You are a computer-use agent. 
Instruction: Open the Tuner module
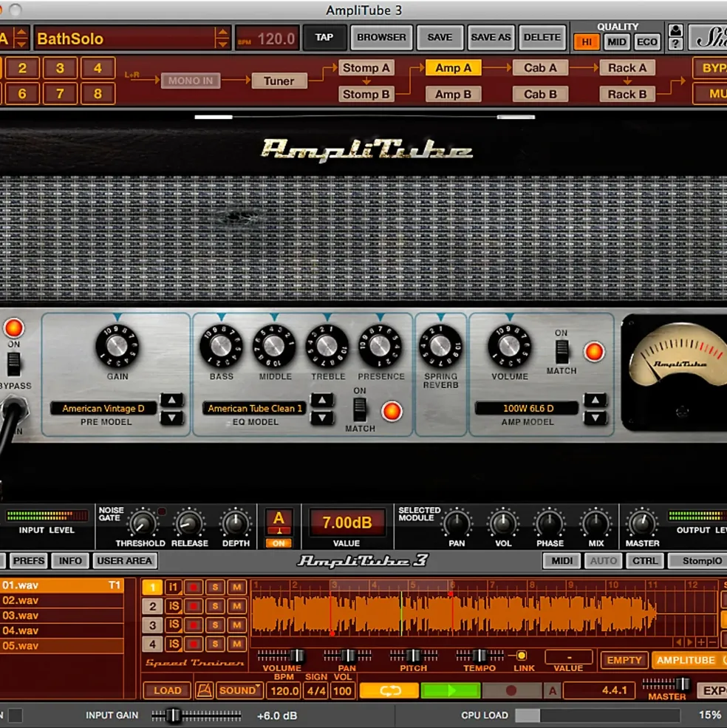tap(279, 81)
